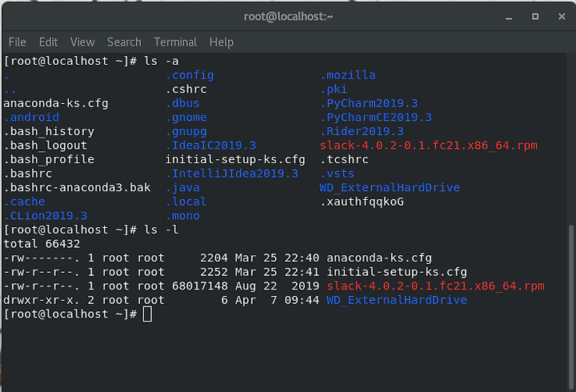This screenshot has height=392, width=576.
Task: Open the View menu
Action: [x=82, y=42]
